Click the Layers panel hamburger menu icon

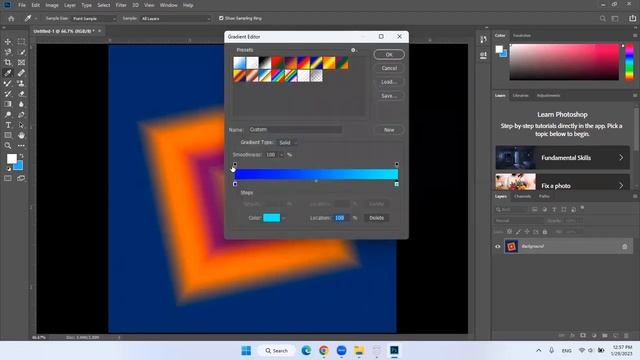[636, 196]
